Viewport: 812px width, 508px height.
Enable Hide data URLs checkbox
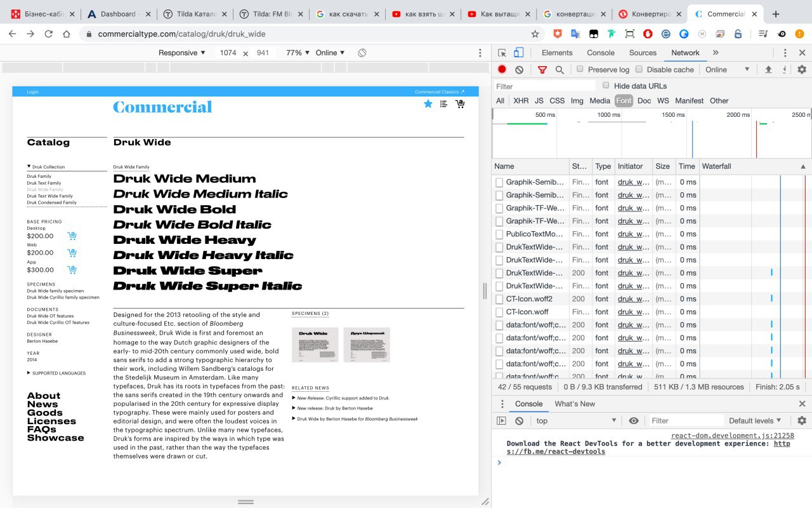(606, 85)
